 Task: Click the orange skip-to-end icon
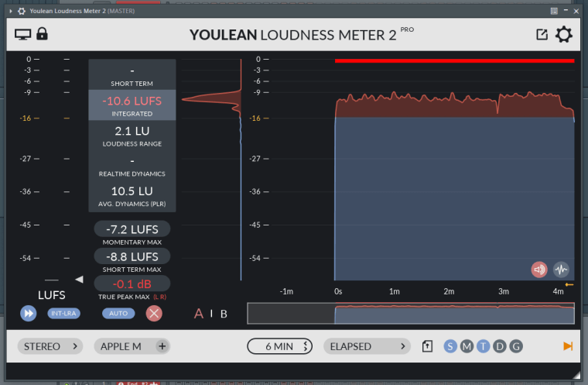(568, 346)
